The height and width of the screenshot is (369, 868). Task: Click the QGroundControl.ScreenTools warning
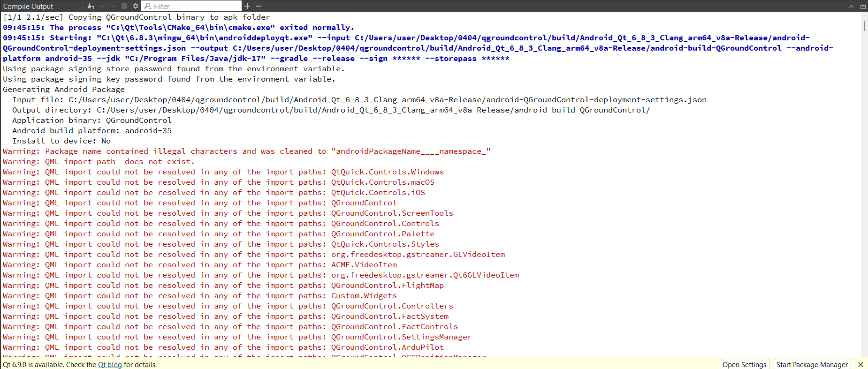click(228, 213)
